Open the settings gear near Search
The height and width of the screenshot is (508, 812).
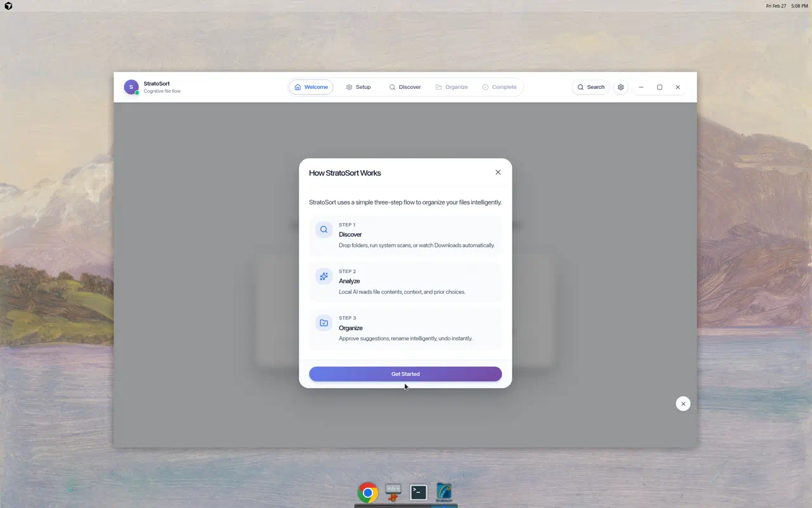click(620, 87)
